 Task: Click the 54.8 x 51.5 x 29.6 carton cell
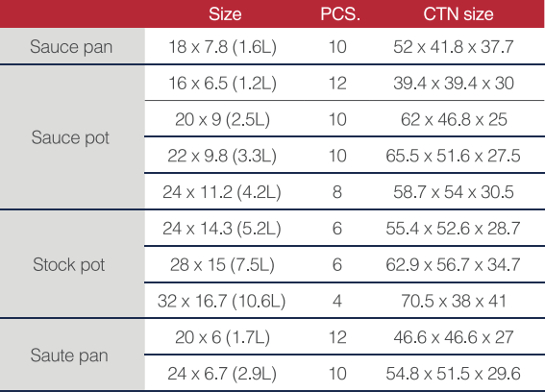click(x=453, y=373)
